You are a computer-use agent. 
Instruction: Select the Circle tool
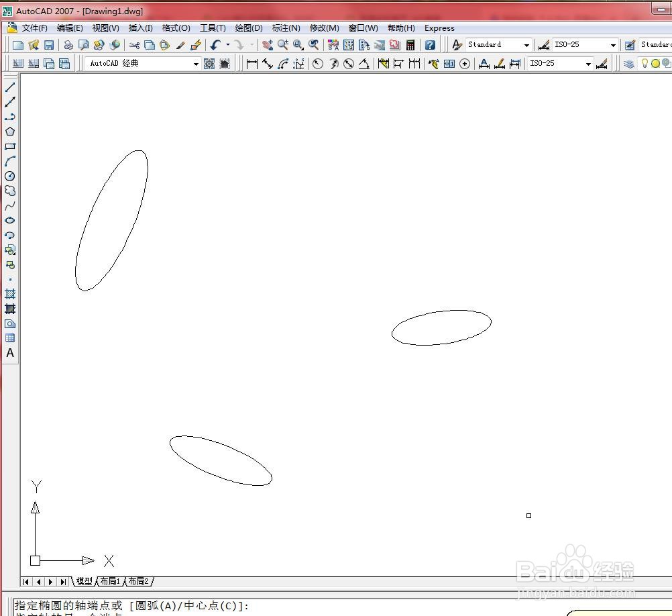click(x=10, y=176)
